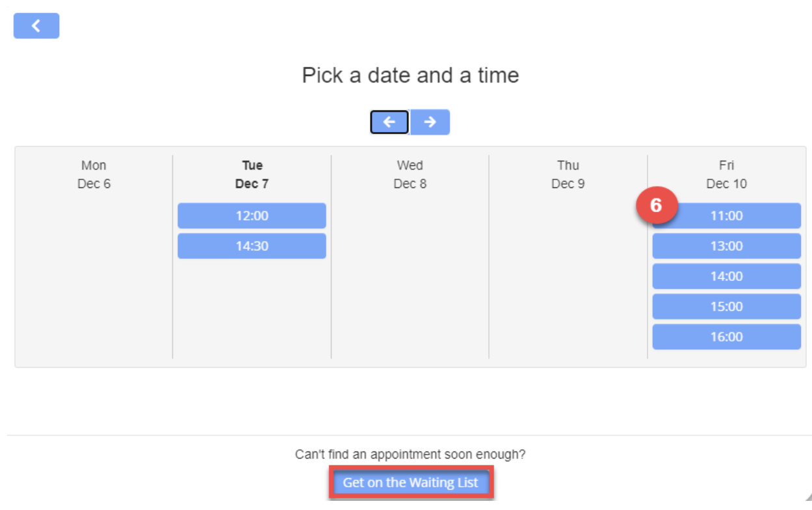
Task: Pick the 15:00 slot on Friday
Action: (x=726, y=306)
